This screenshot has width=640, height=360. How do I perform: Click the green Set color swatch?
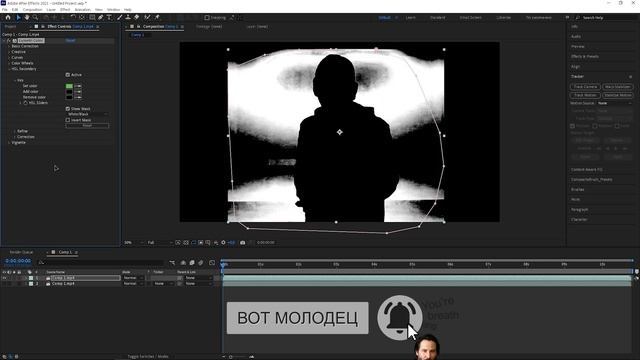69,86
